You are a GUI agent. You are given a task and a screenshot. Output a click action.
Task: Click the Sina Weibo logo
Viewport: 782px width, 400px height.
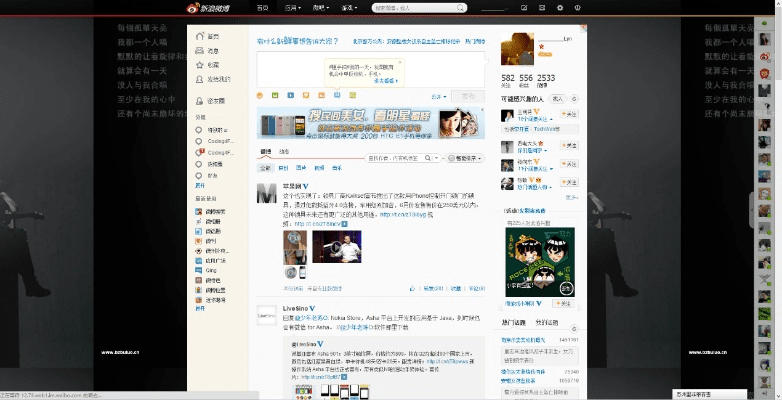point(214,7)
